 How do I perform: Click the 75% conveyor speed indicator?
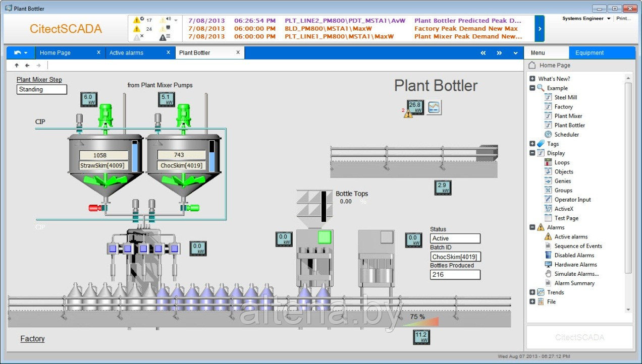tap(416, 318)
